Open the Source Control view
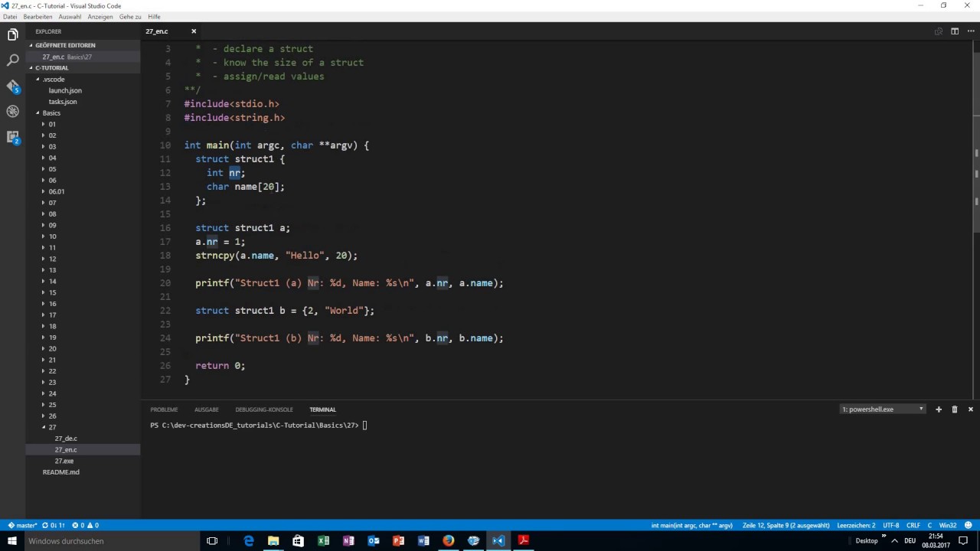The image size is (980, 551). coord(12,86)
